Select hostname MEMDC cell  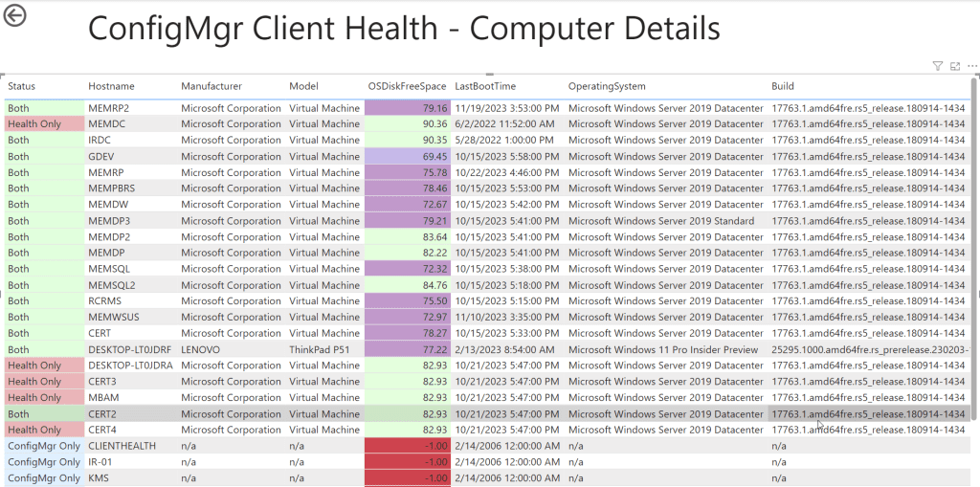coord(131,123)
